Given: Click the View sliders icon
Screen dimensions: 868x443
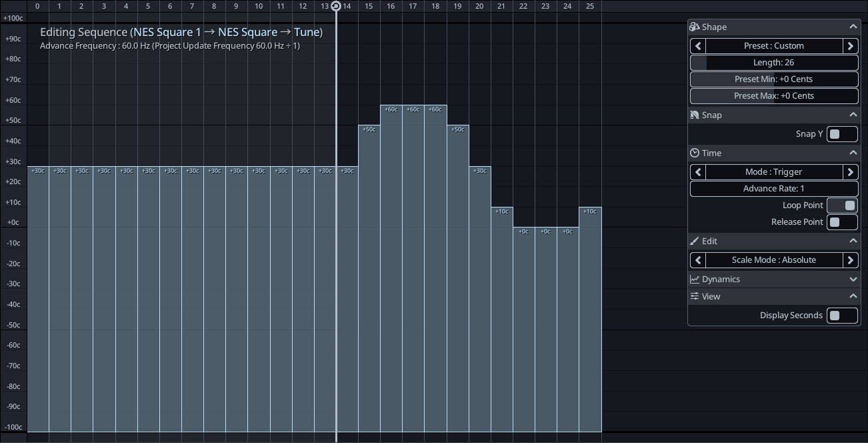Looking at the screenshot, I should (695, 296).
